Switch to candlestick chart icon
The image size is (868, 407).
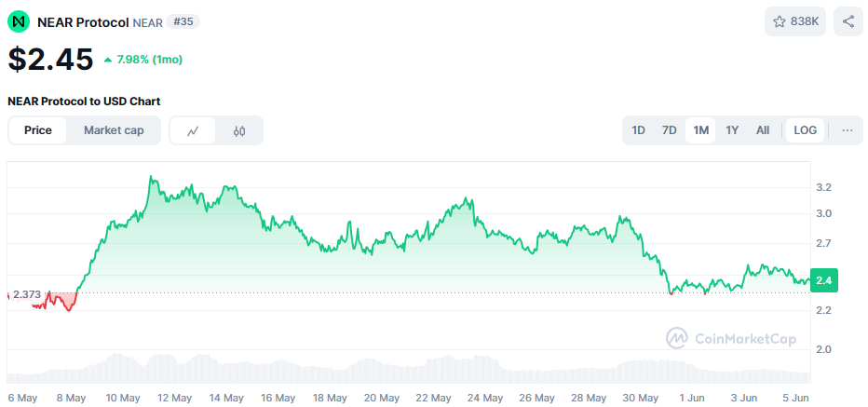pyautogui.click(x=239, y=130)
